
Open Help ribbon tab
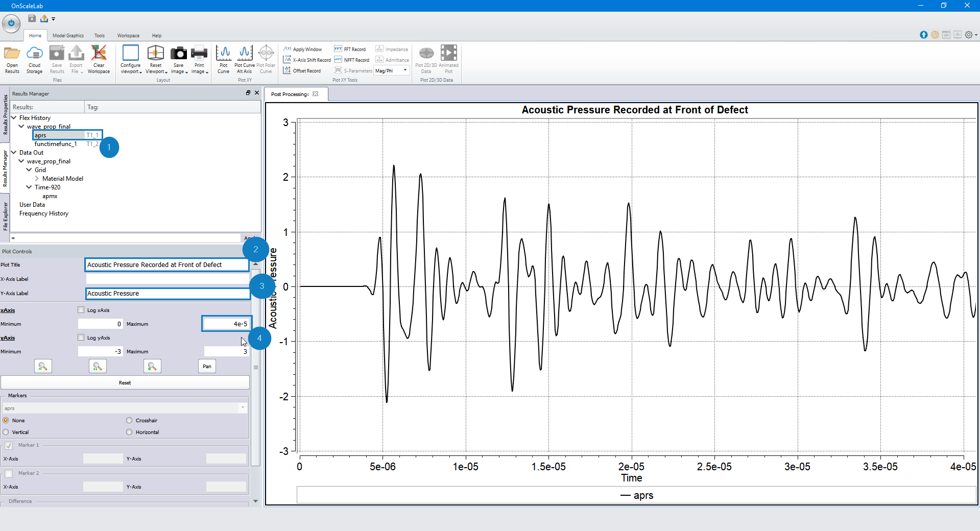click(157, 35)
